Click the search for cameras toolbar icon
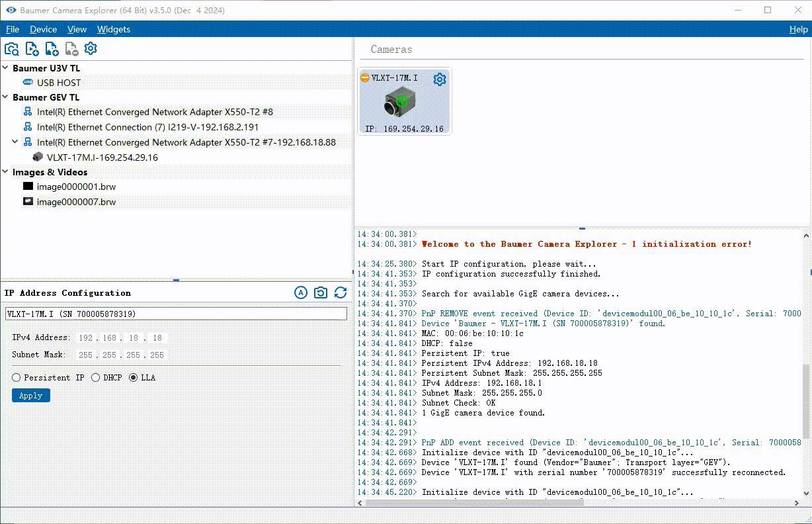 [x=11, y=49]
